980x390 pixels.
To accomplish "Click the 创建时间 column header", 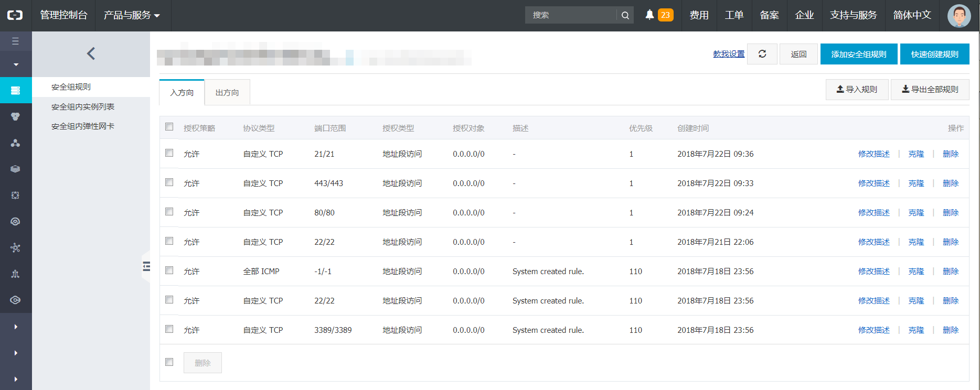I will [693, 128].
